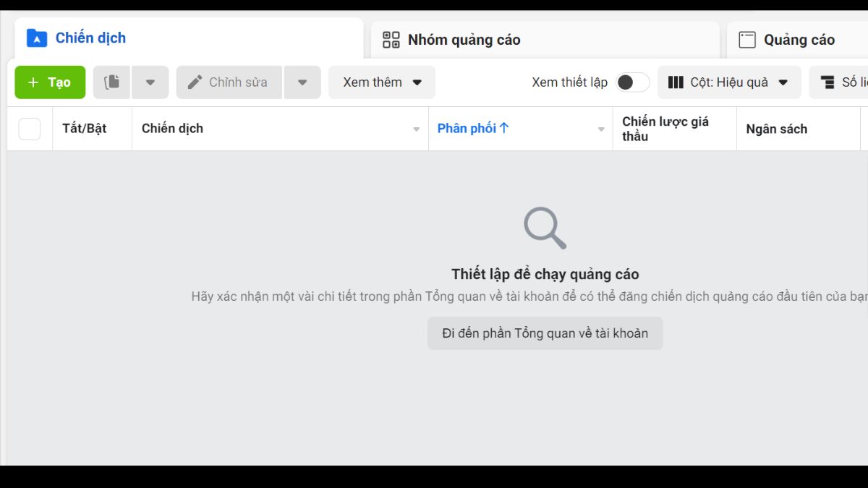Click the grid icon on Nhóm quảng cáo tab
The image size is (868, 488).
pos(391,40)
